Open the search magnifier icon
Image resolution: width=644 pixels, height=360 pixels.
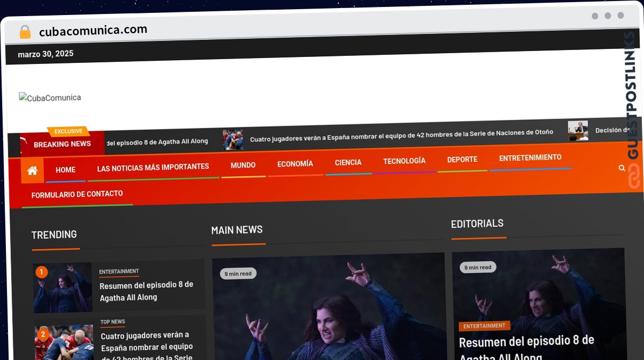(x=621, y=168)
